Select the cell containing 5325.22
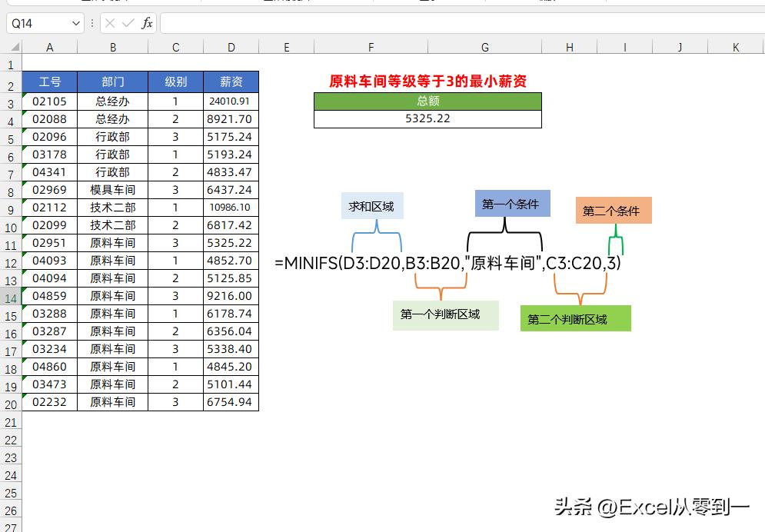 click(427, 118)
